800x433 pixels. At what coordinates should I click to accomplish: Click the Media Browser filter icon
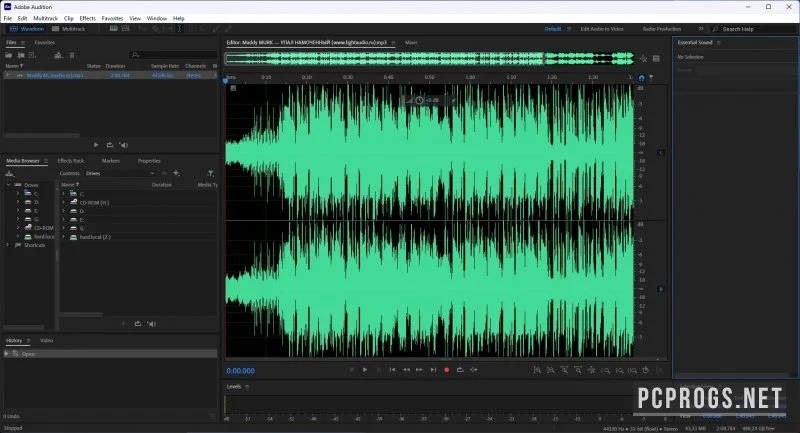pyautogui.click(x=210, y=173)
